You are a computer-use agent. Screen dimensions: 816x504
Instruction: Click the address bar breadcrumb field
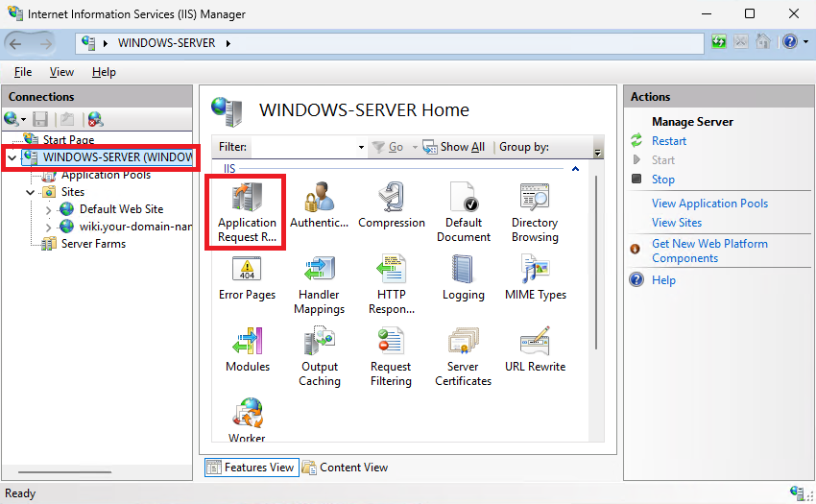coord(390,43)
